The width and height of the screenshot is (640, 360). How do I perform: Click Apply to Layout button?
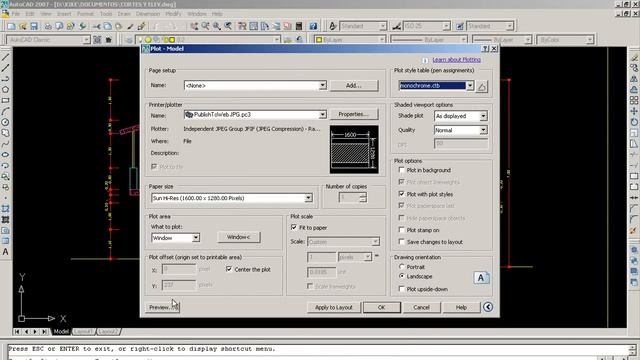(333, 307)
